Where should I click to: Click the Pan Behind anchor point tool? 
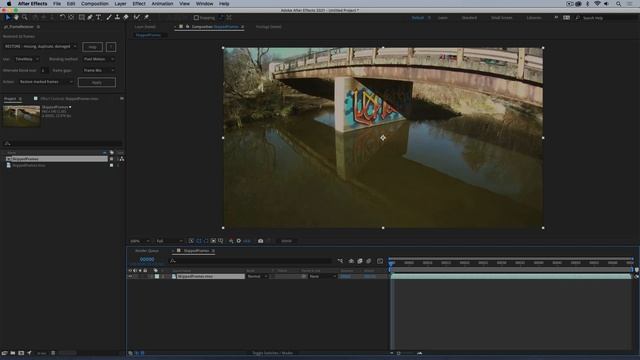(x=71, y=18)
